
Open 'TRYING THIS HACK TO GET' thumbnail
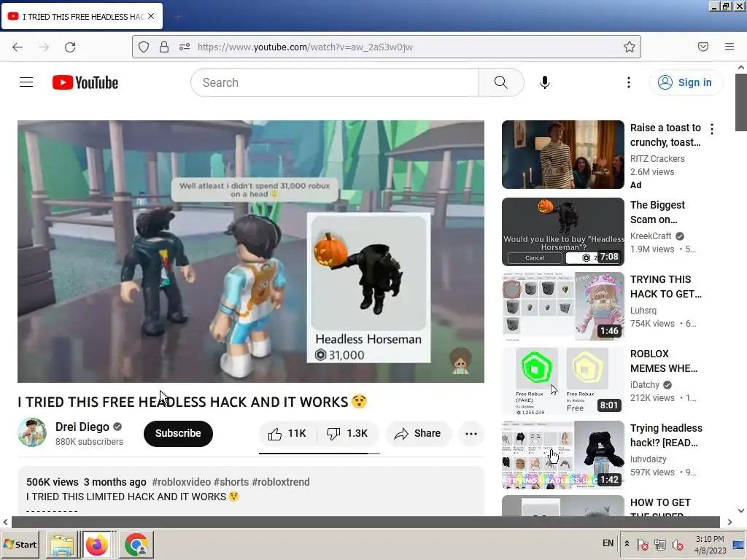click(x=563, y=306)
